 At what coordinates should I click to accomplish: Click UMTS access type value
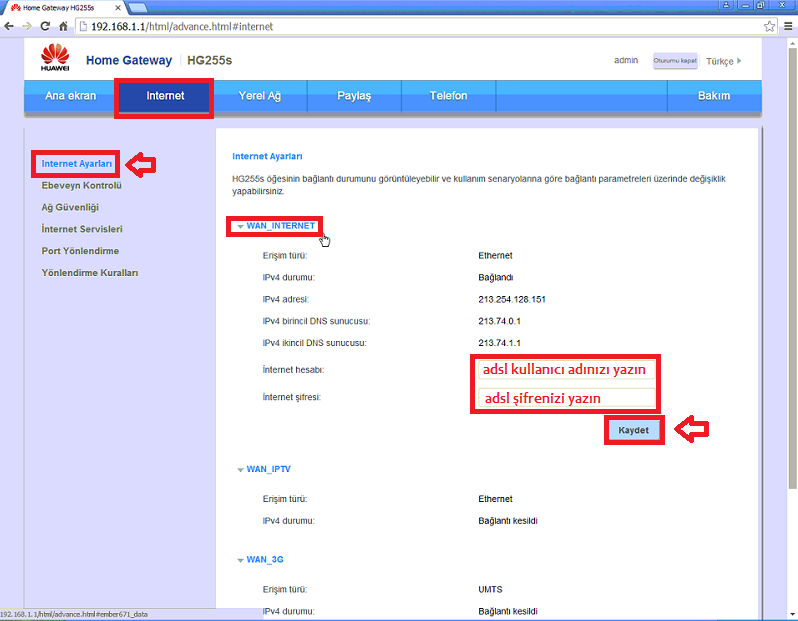click(x=490, y=589)
